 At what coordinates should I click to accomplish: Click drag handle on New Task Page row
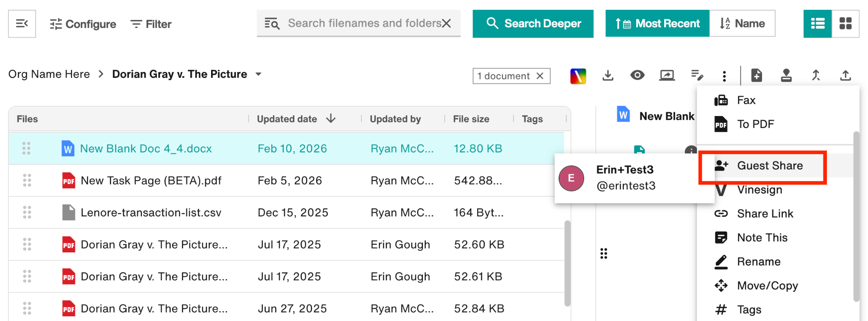tap(27, 180)
